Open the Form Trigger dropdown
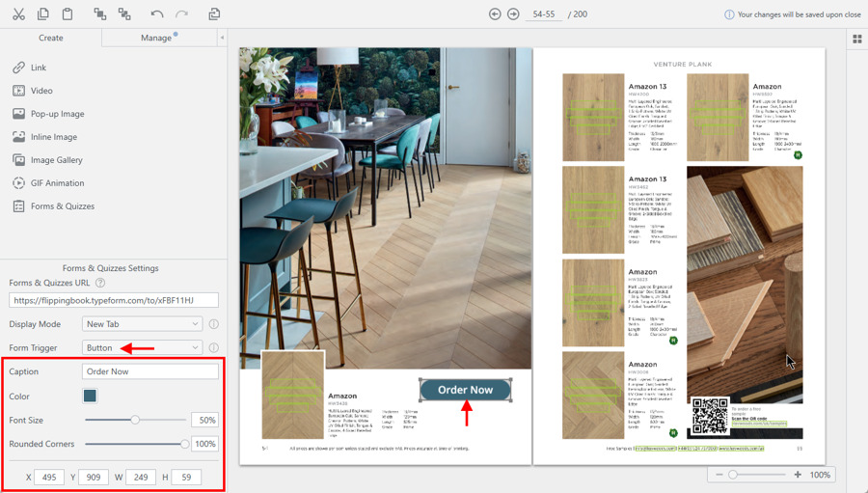This screenshot has height=493, width=868. pos(143,348)
